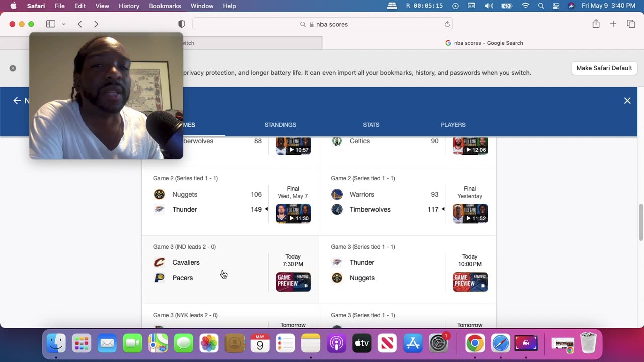Open Podcasts from the Dock
The image size is (644, 362).
coord(336,343)
